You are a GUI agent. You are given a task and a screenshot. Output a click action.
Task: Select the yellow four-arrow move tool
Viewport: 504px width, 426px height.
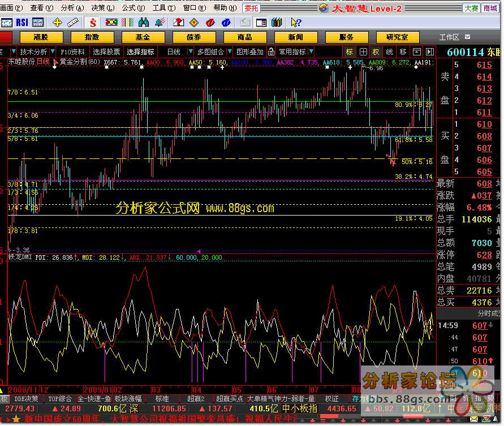tap(57, 22)
